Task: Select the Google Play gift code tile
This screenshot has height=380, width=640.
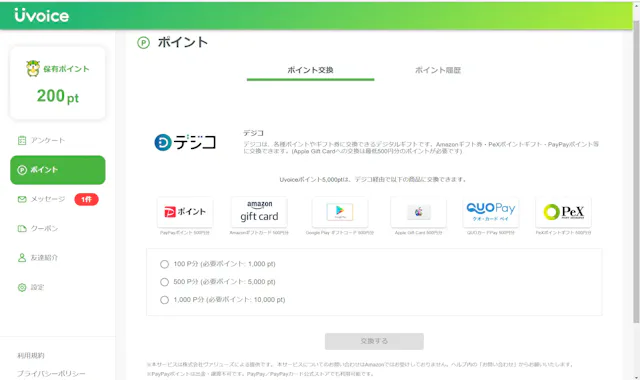Action: pyautogui.click(x=340, y=212)
